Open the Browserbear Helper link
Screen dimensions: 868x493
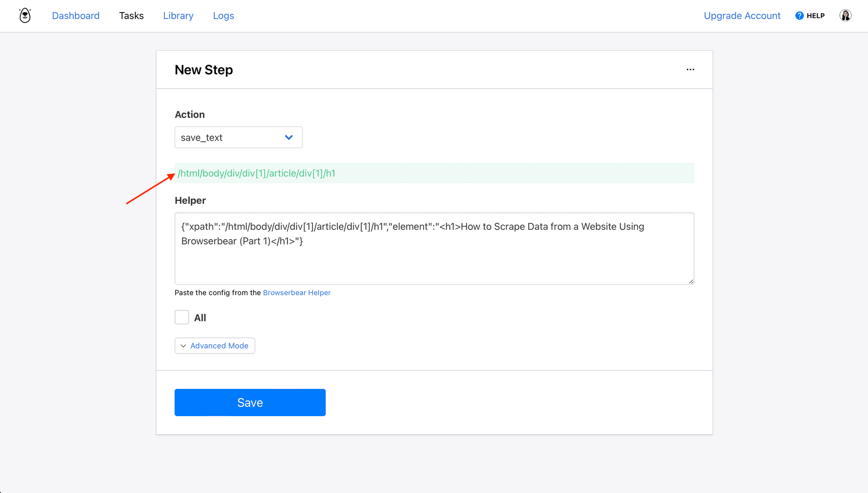pos(297,292)
